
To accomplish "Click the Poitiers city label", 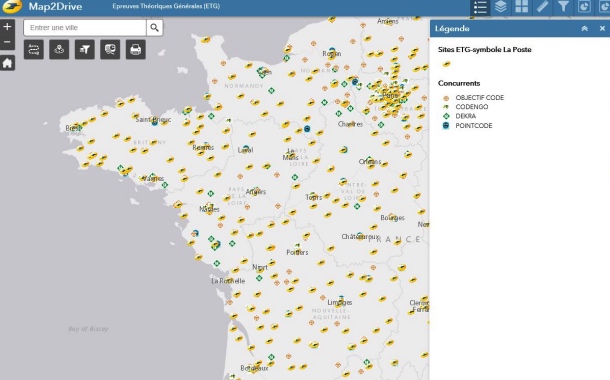I will [297, 252].
